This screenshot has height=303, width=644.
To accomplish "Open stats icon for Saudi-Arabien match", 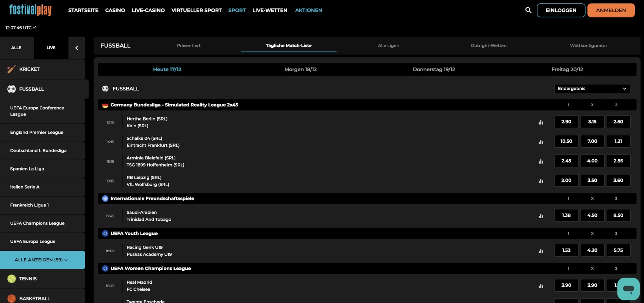I will click(x=541, y=216).
